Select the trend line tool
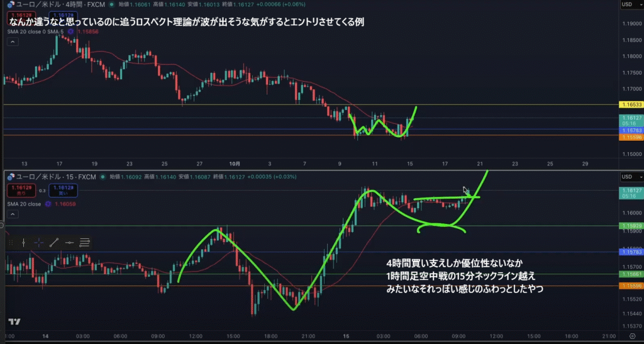Viewport: 644px width, 344px height. pyautogui.click(x=54, y=243)
